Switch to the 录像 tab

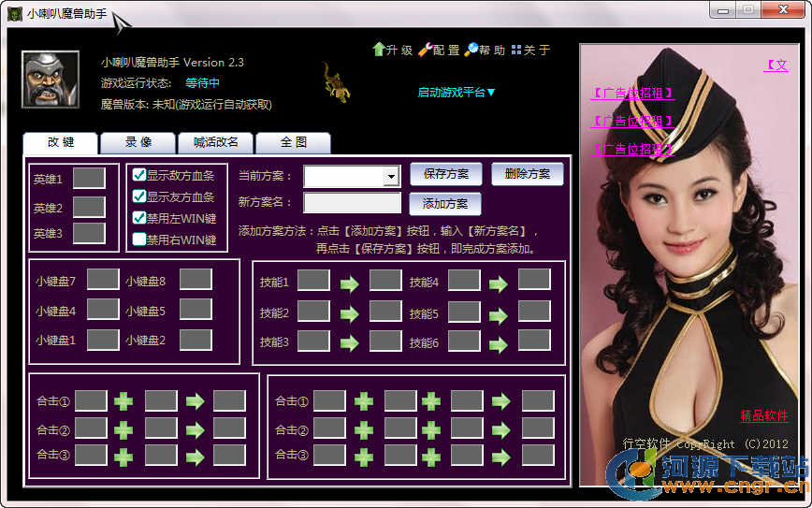point(138,142)
